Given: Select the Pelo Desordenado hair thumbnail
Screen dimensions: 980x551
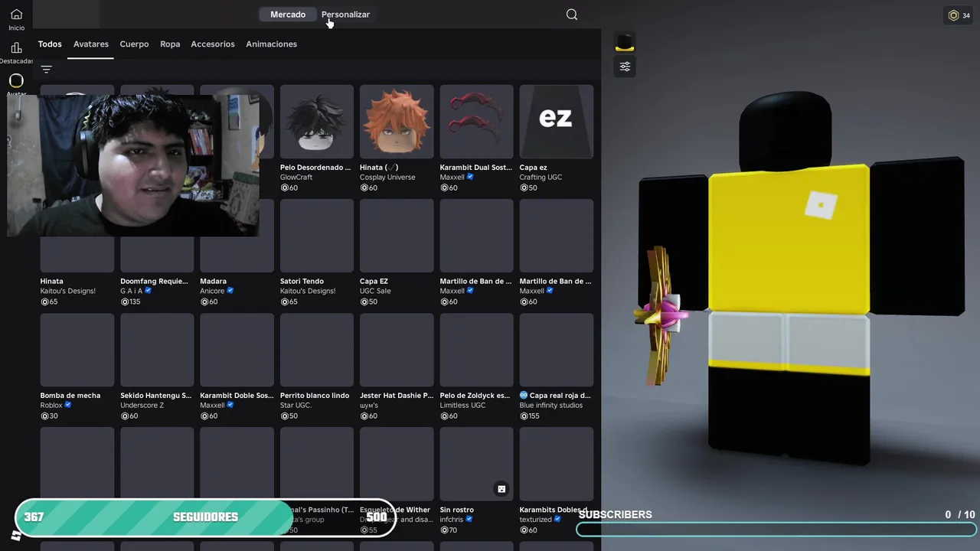Looking at the screenshot, I should pos(317,122).
